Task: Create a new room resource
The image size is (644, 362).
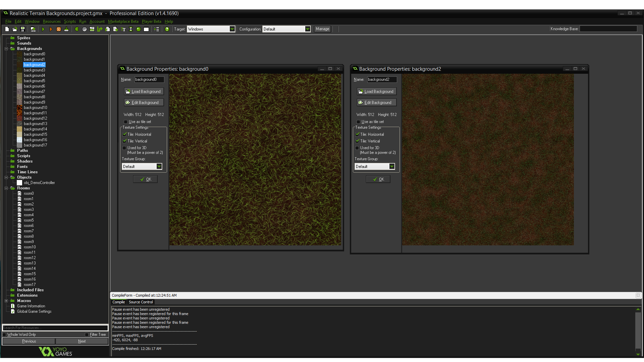Action: (146, 29)
